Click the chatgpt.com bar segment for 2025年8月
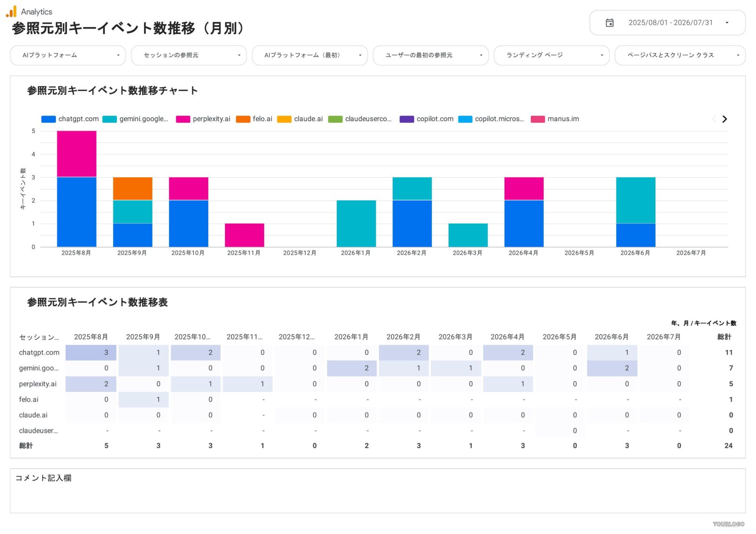Screen dimensions: 756x534 pyautogui.click(x=76, y=212)
